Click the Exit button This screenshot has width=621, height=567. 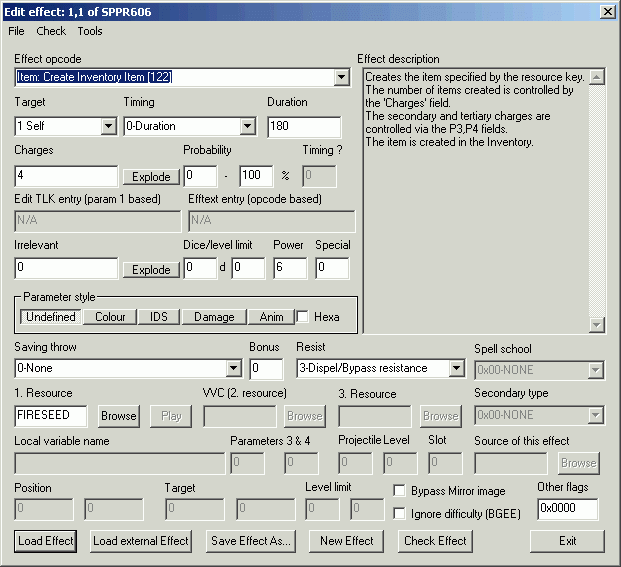pyautogui.click(x=568, y=541)
